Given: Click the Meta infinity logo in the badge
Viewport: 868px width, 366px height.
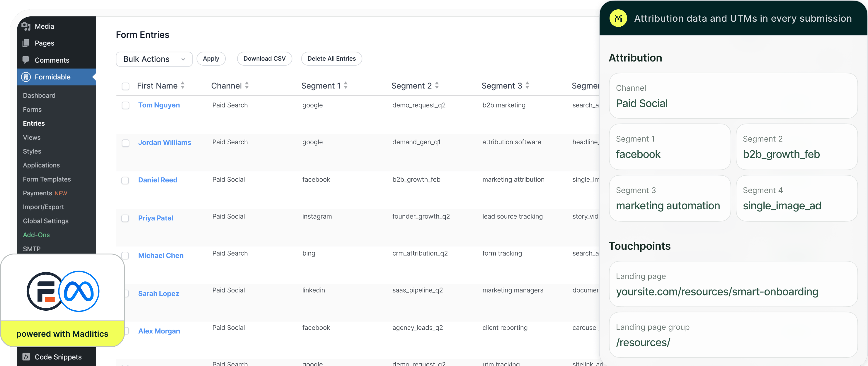Looking at the screenshot, I should coord(79,291).
